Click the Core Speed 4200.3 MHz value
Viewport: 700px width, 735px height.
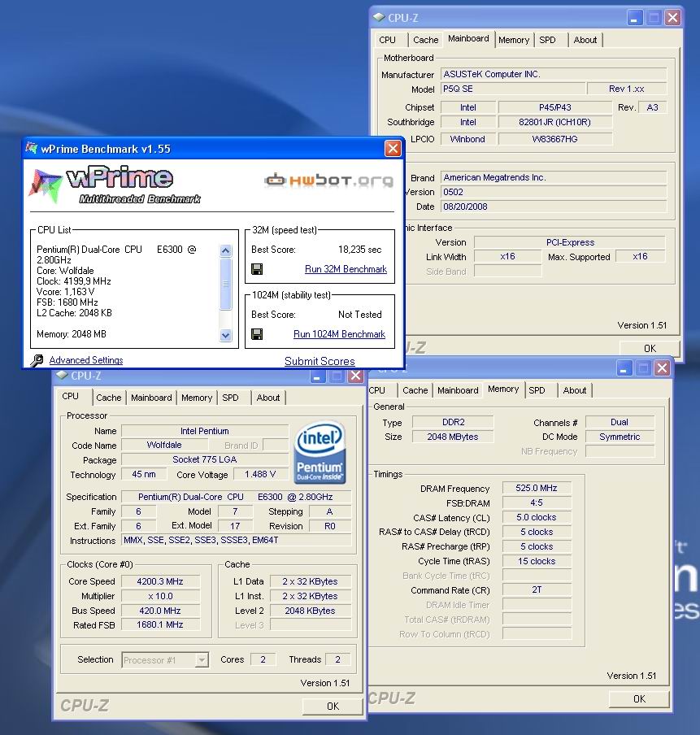160,581
